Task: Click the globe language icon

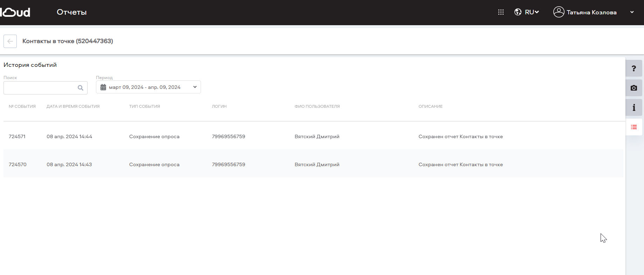Action: coord(518,12)
